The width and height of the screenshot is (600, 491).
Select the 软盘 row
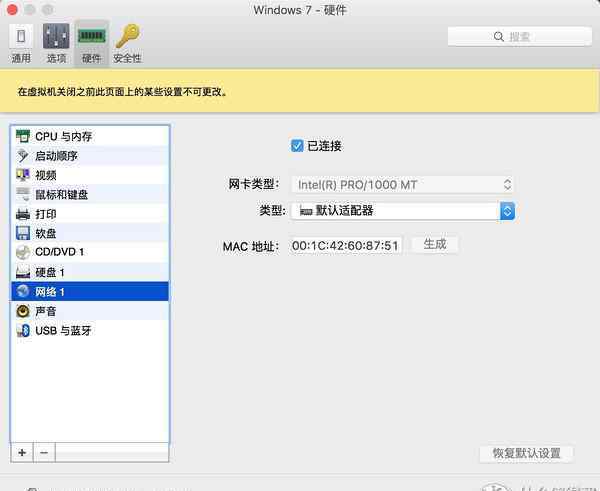pyautogui.click(x=90, y=233)
